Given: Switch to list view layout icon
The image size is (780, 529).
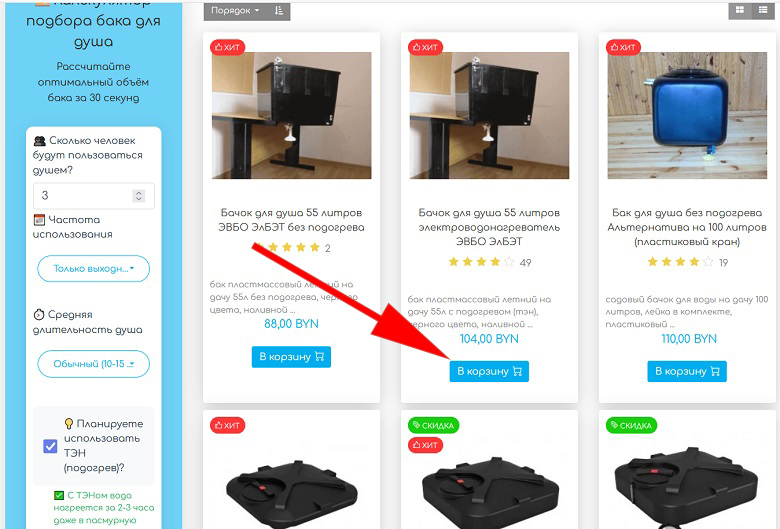Looking at the screenshot, I should tap(763, 10).
